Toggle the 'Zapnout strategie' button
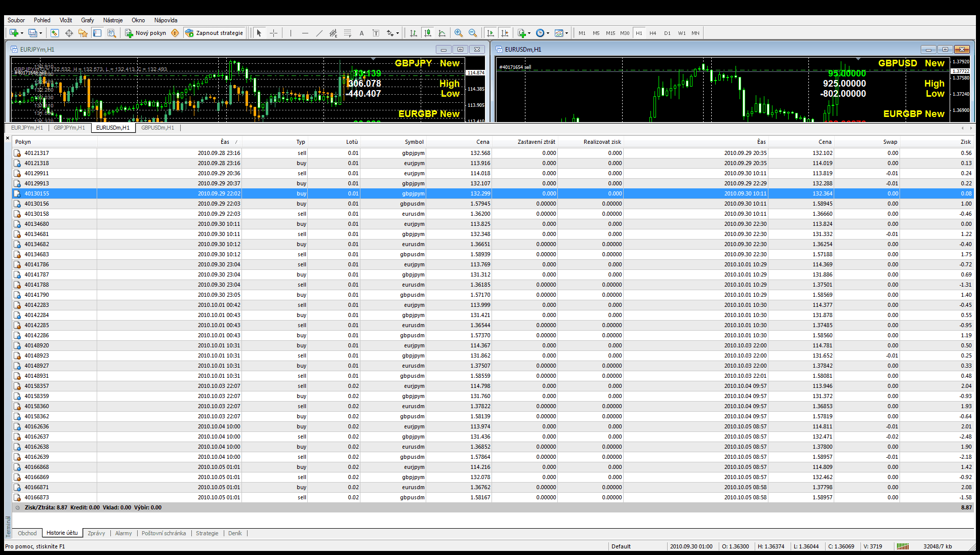 (214, 33)
